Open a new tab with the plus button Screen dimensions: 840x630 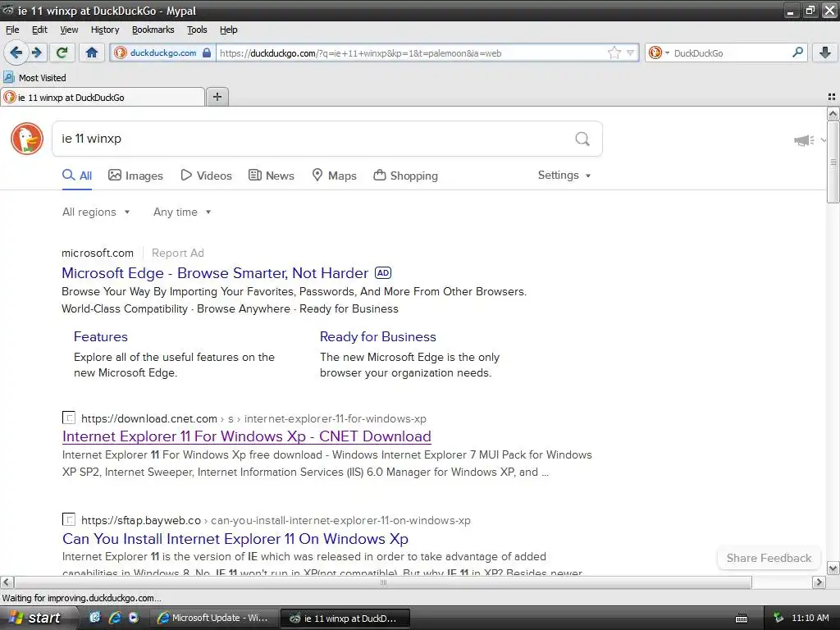pos(217,97)
